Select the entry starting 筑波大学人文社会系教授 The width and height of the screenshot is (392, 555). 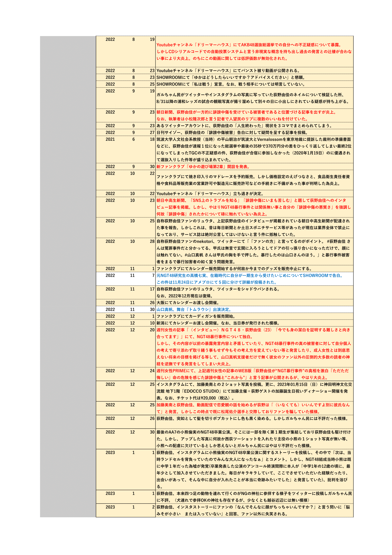tap(254, 149)
